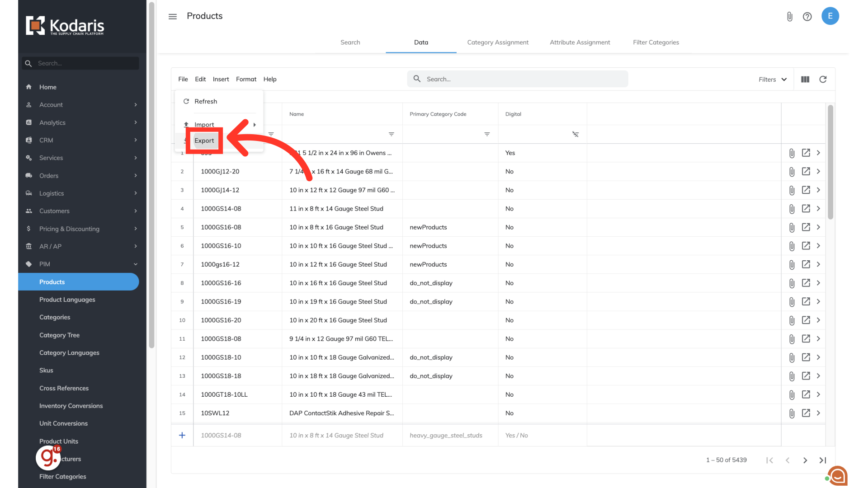Click the columns layout icon
The height and width of the screenshot is (488, 868).
click(x=805, y=80)
